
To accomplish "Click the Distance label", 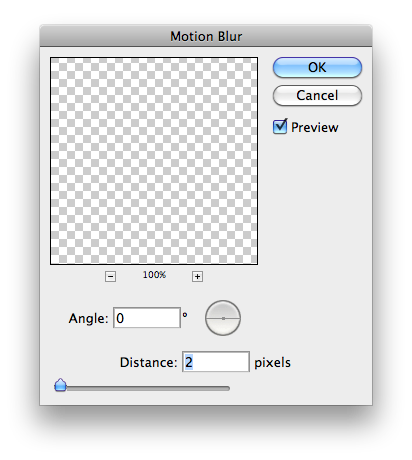I will tap(148, 362).
